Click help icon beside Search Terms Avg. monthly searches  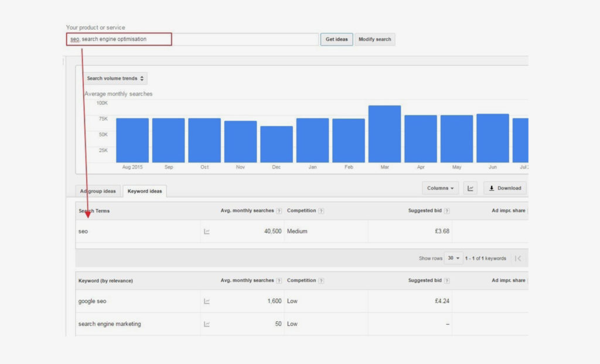tap(279, 211)
